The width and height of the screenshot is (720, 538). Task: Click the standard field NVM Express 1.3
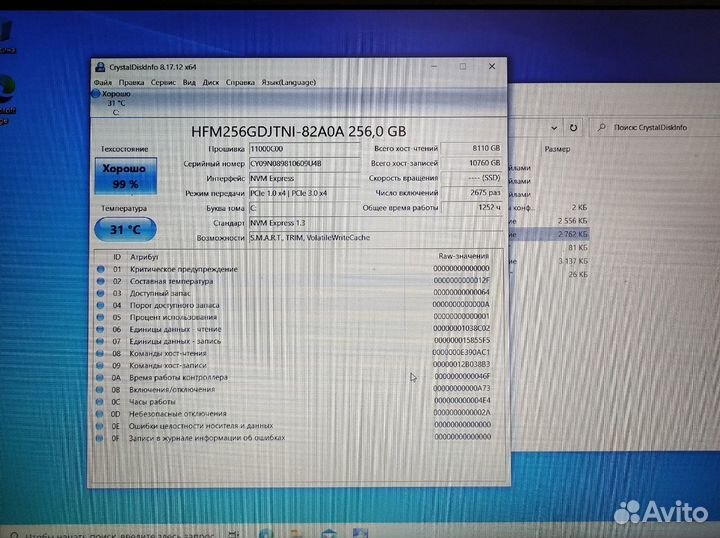(375, 223)
